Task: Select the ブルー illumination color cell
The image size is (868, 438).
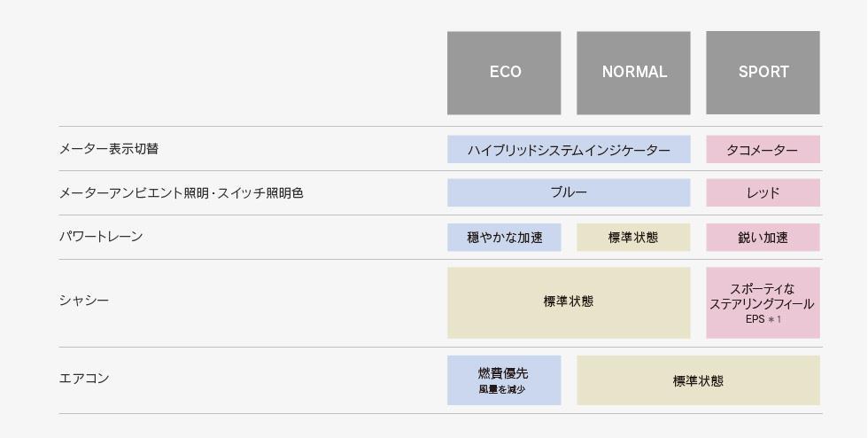Action: pyautogui.click(x=569, y=193)
